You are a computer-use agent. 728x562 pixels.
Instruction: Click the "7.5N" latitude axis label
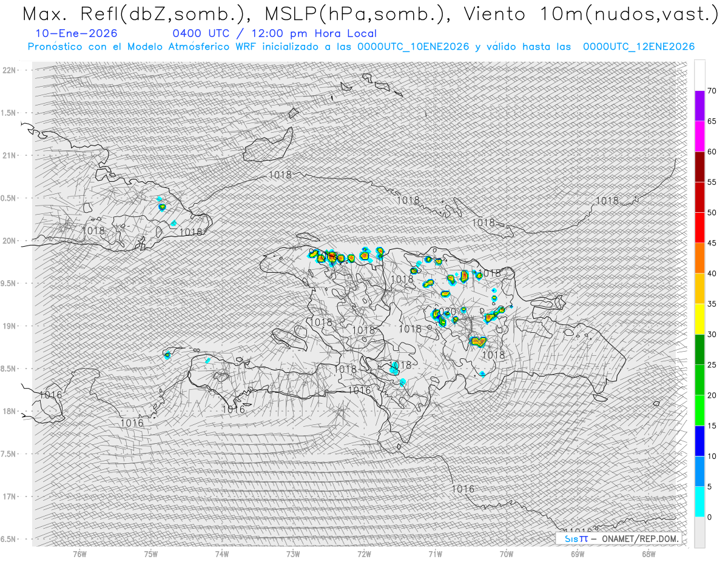coord(9,453)
